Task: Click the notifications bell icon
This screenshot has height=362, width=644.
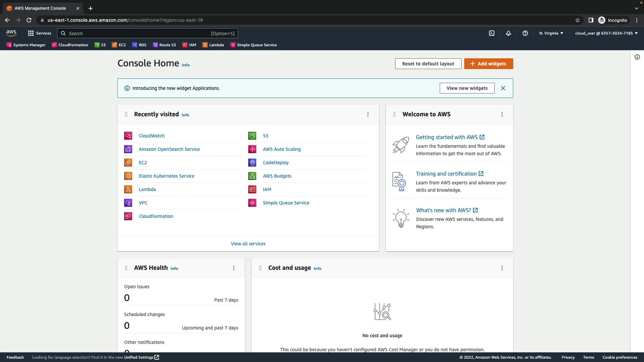Action: point(508,33)
